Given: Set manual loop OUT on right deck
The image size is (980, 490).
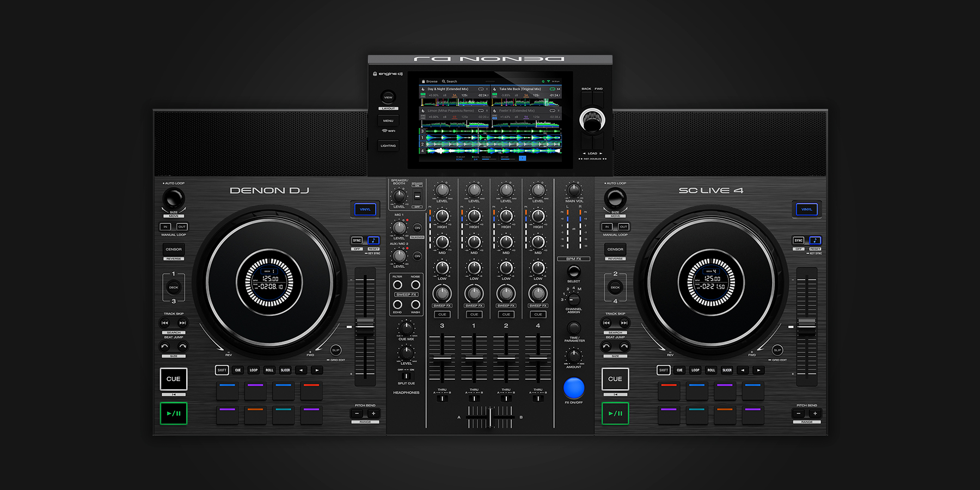Looking at the screenshot, I should pyautogui.click(x=623, y=226).
